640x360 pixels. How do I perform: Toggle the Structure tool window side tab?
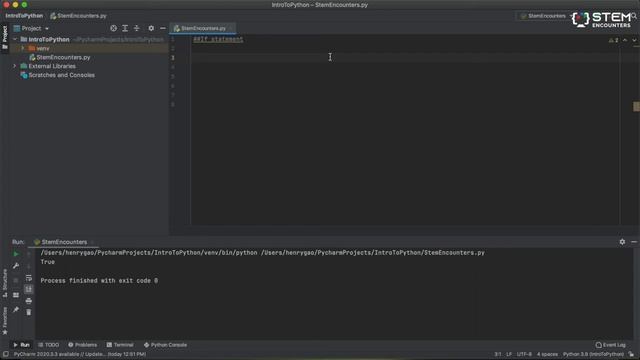click(5, 282)
